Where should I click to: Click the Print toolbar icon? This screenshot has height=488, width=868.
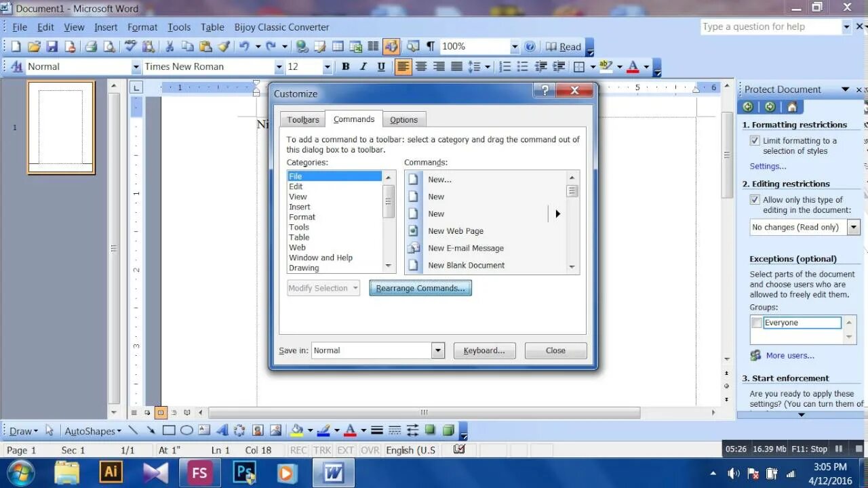[x=91, y=47]
